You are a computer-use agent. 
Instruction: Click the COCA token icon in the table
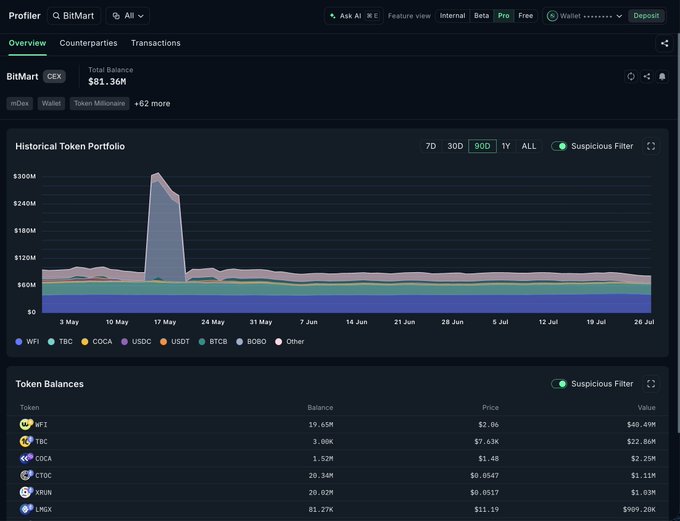tap(26, 458)
